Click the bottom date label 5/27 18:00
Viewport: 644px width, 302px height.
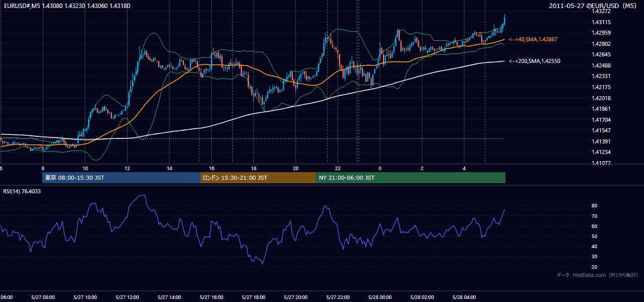253,297
